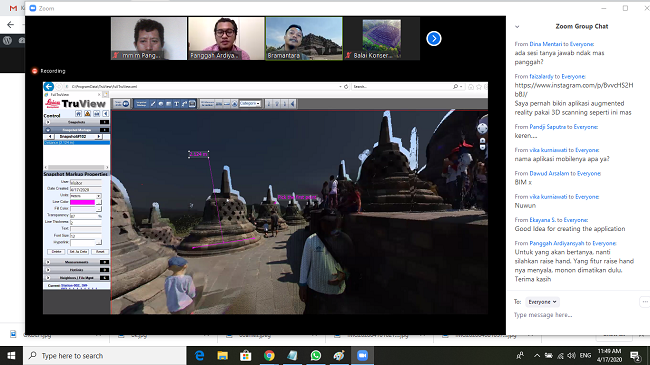Open Google Chrome from the taskbar
This screenshot has width=650, height=365.
click(x=269, y=355)
